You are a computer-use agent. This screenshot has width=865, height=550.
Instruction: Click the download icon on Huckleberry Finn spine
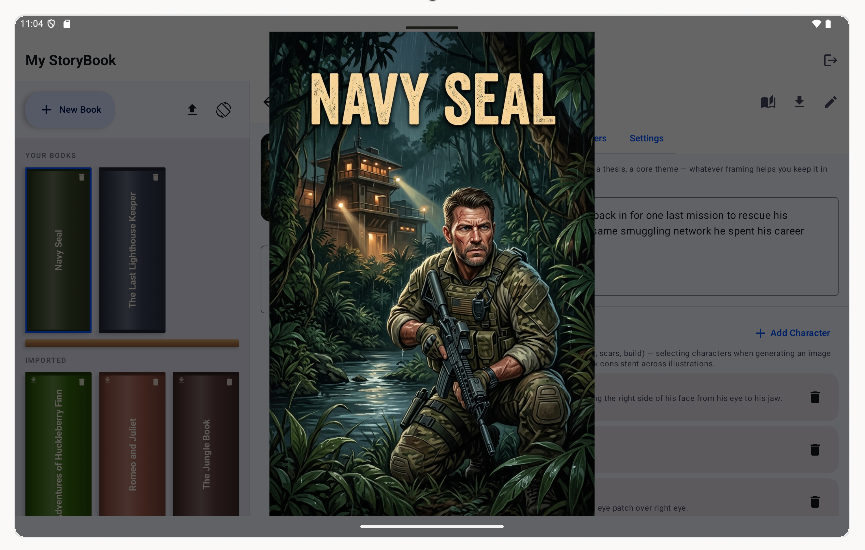(x=34, y=380)
